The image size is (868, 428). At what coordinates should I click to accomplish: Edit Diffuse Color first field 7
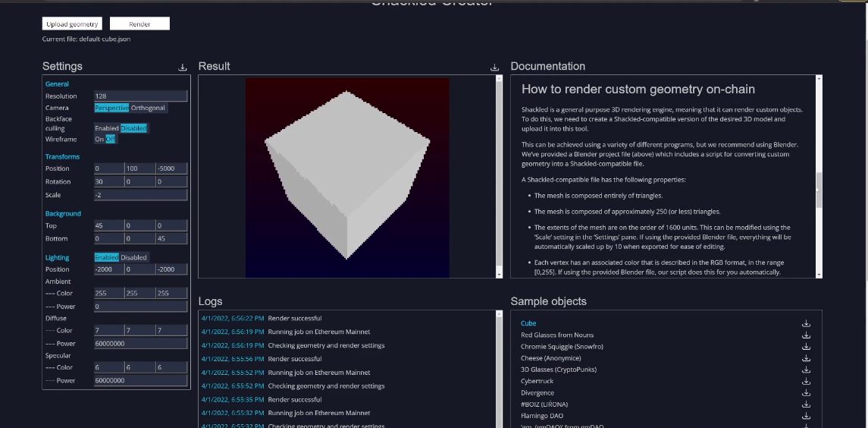coord(109,330)
